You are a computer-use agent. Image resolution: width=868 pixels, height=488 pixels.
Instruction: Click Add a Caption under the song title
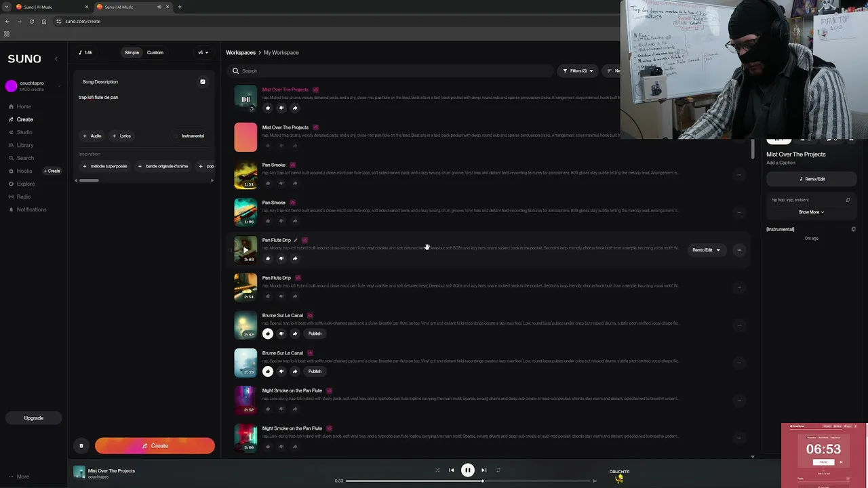tap(781, 163)
